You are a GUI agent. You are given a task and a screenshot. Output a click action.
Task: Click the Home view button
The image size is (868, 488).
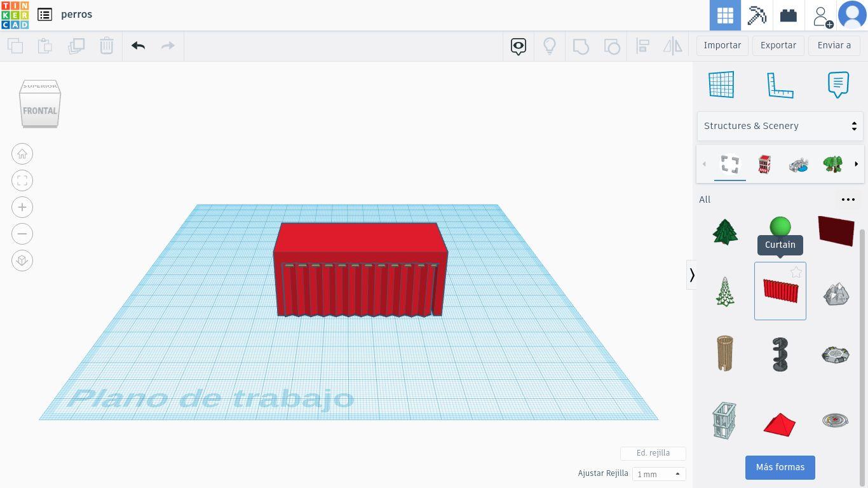[x=22, y=154]
